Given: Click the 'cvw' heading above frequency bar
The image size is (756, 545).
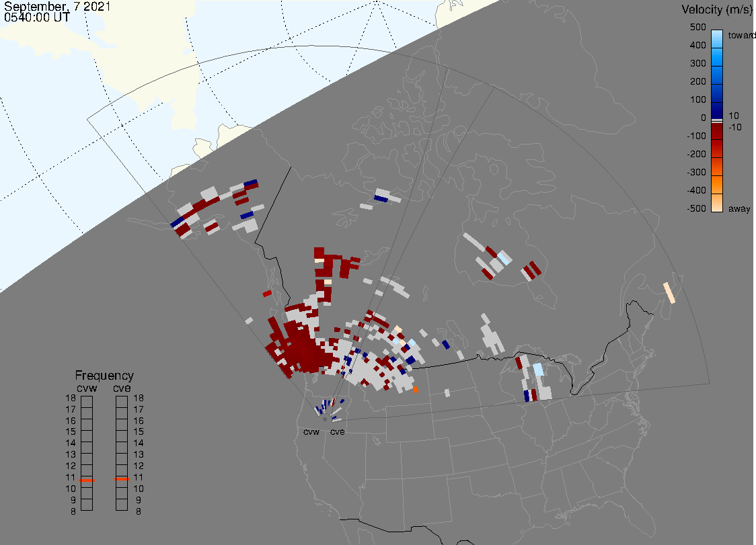Looking at the screenshot, I should pos(87,388).
